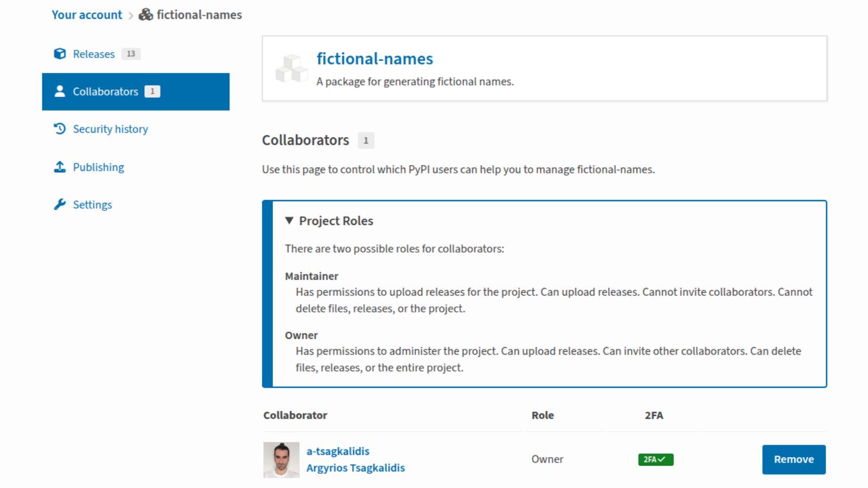Open the Releases section label
Screen dimensions: 868x488
click(94, 54)
